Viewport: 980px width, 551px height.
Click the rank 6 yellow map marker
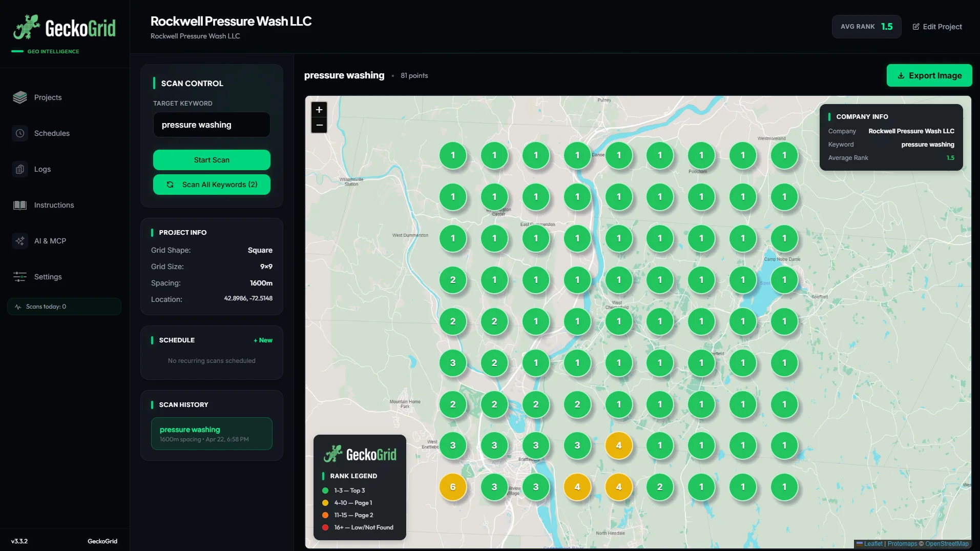pyautogui.click(x=453, y=487)
